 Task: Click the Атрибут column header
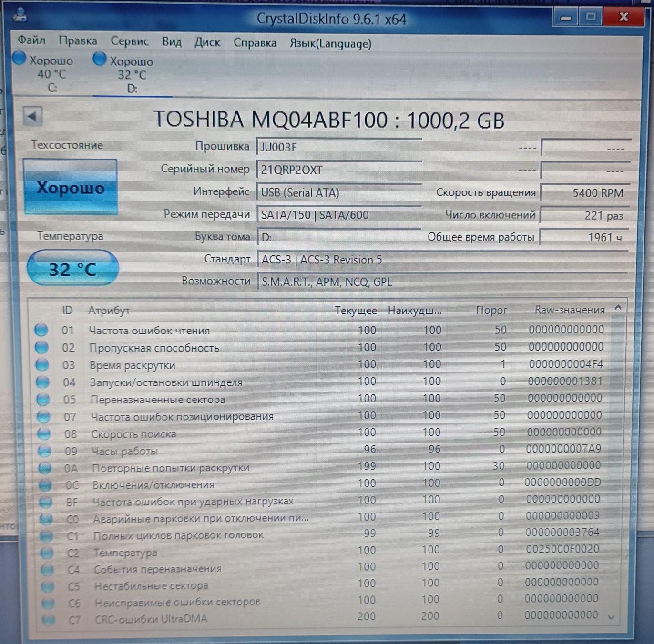[x=109, y=311]
